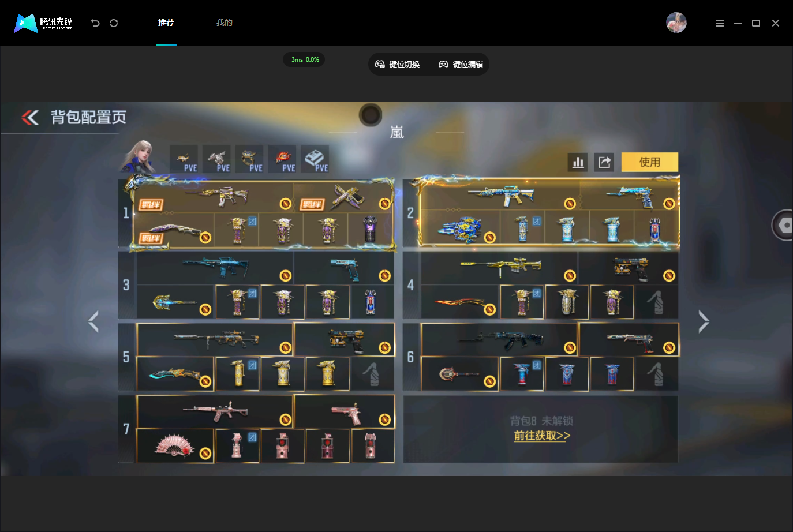Click the round floating ball above 嵐
793x532 pixels.
(x=371, y=115)
